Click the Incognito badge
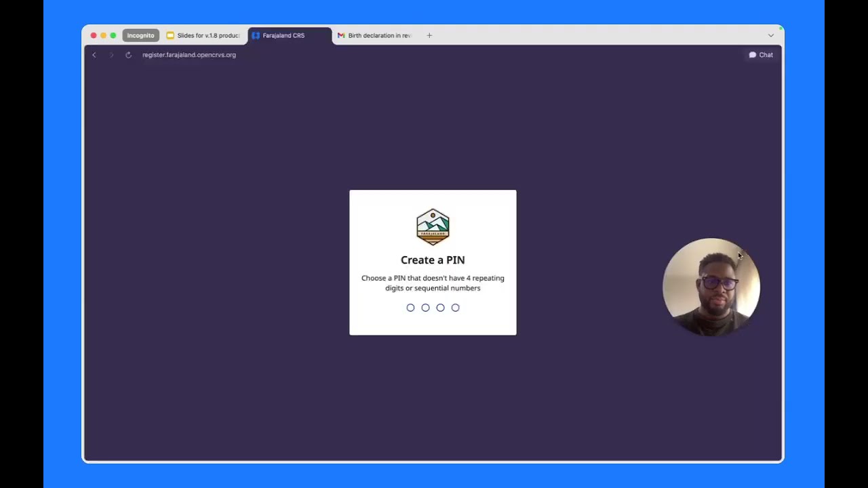This screenshot has height=488, width=868. point(140,35)
